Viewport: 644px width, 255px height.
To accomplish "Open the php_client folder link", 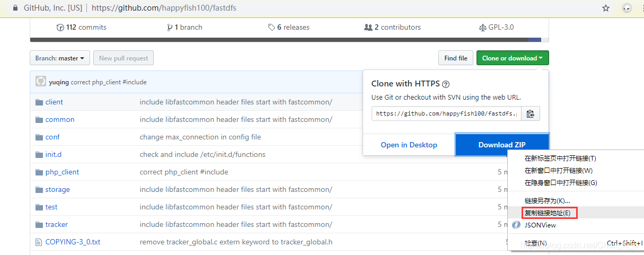I will tap(63, 172).
